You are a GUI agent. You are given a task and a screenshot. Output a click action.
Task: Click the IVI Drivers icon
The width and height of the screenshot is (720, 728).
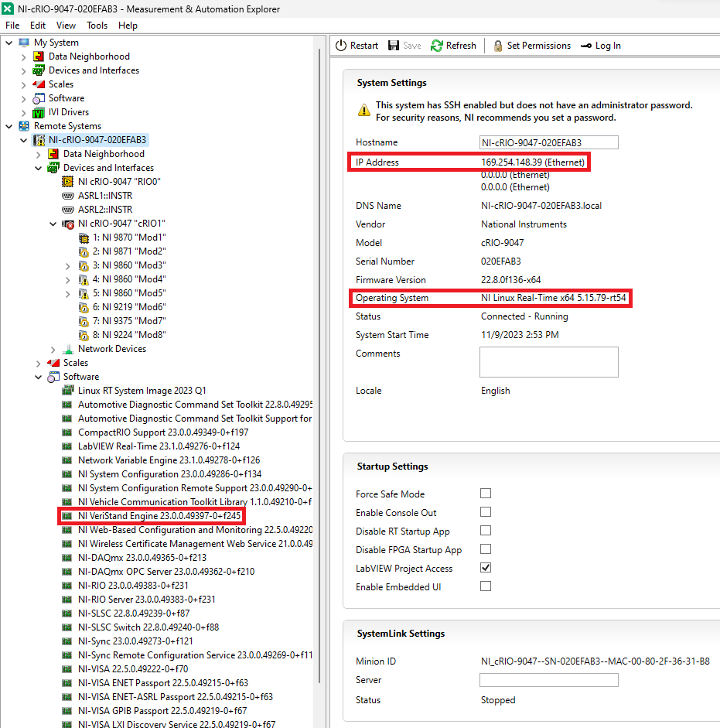click(39, 112)
